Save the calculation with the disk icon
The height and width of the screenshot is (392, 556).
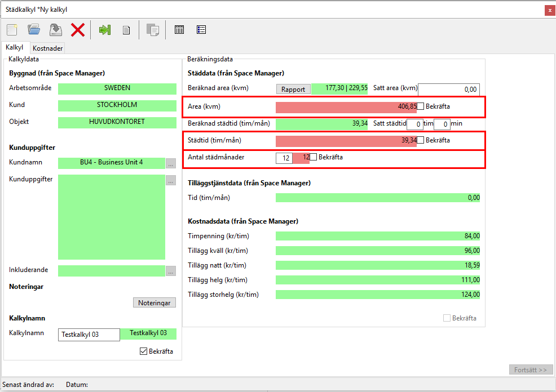55,30
